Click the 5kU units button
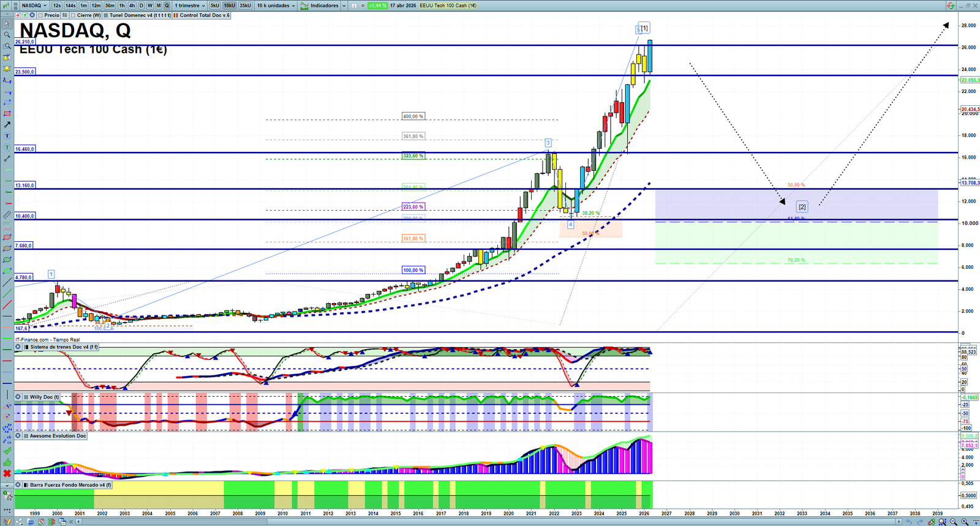The width and height of the screenshot is (980, 526). click(x=215, y=6)
